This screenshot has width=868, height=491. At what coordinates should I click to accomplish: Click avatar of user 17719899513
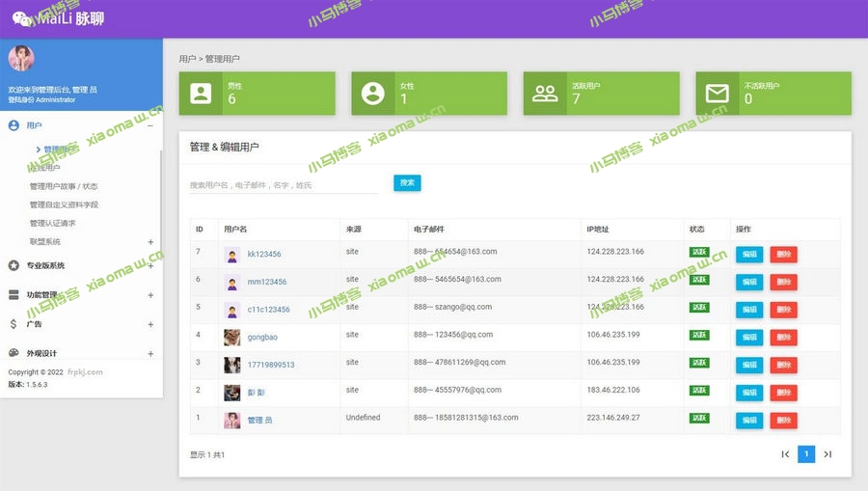[x=231, y=366]
